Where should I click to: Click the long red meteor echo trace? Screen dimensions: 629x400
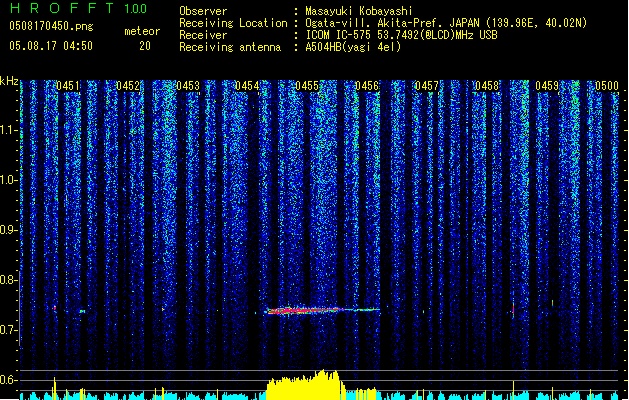pos(322,310)
